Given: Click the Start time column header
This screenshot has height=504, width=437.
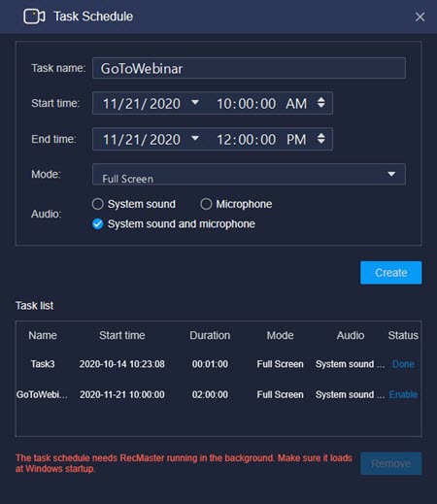Looking at the screenshot, I should pos(122,335).
